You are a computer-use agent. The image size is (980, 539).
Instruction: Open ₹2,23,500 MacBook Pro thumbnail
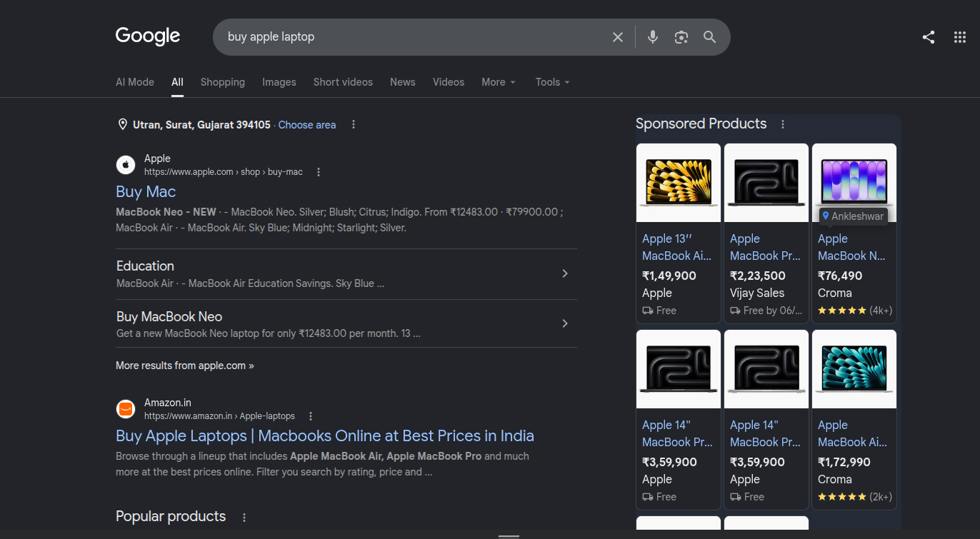tap(766, 183)
